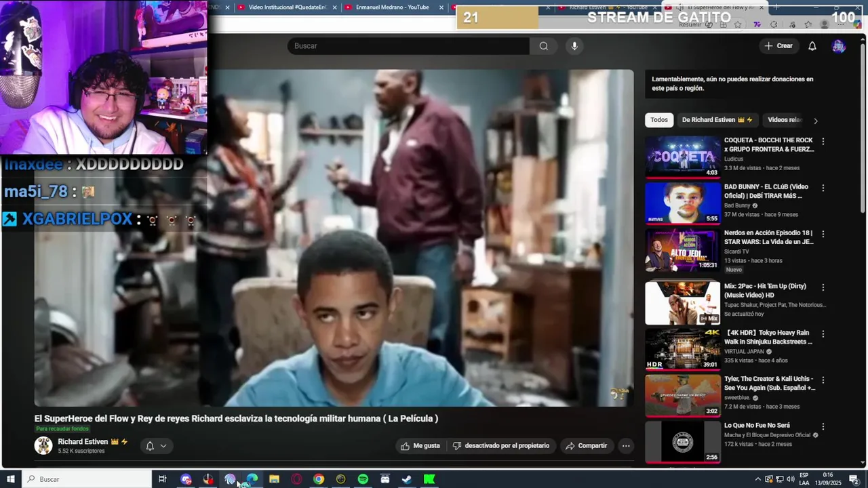868x488 pixels.
Task: Focus the YouTube Buscar search field
Action: tap(408, 46)
